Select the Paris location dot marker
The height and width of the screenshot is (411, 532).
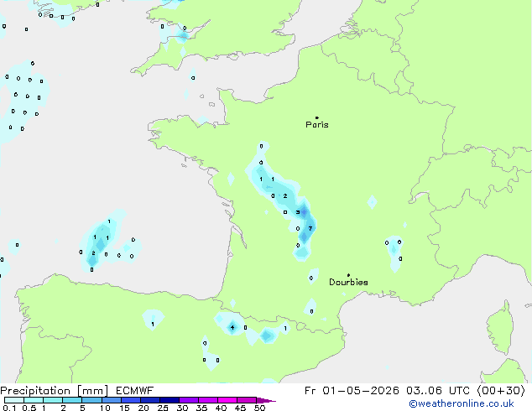pos(317,117)
